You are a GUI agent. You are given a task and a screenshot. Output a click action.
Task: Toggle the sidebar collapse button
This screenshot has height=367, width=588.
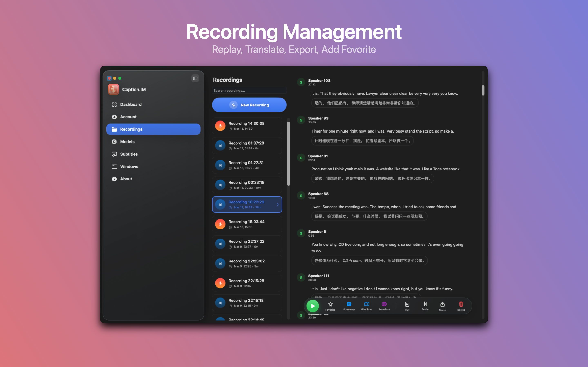coord(195,78)
